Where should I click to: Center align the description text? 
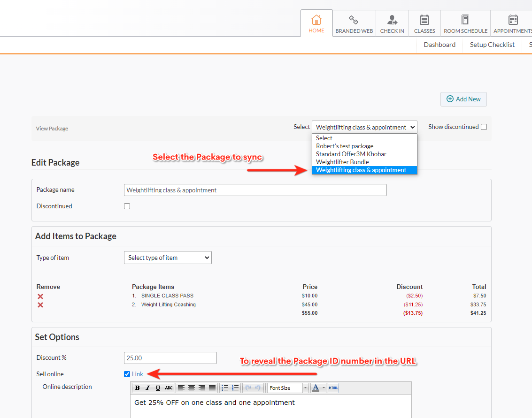pos(192,388)
